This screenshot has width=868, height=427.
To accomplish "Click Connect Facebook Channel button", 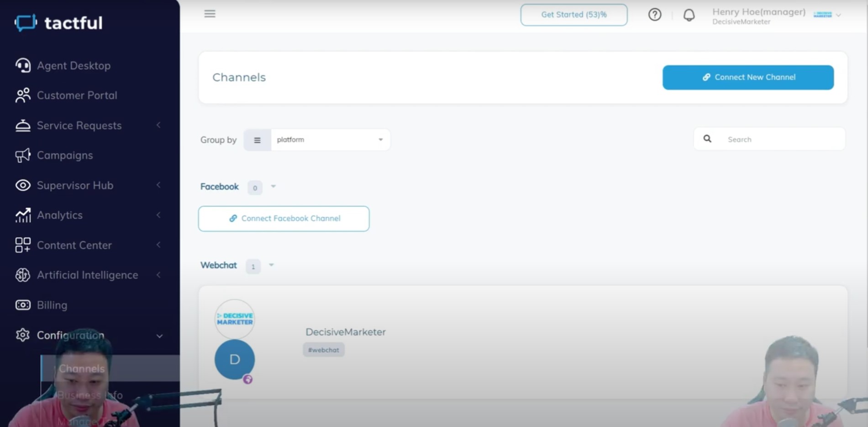I will click(x=284, y=218).
